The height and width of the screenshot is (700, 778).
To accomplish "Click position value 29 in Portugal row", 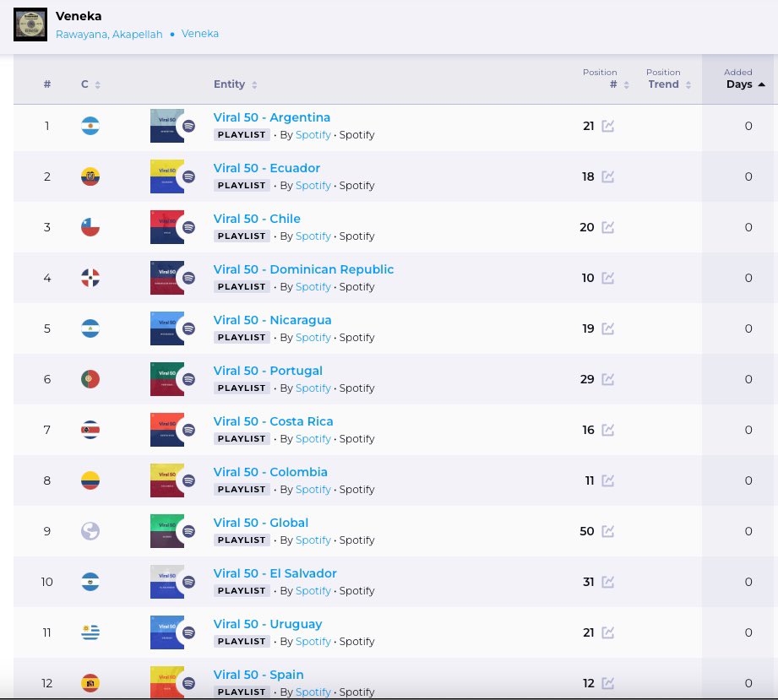I will click(x=587, y=379).
